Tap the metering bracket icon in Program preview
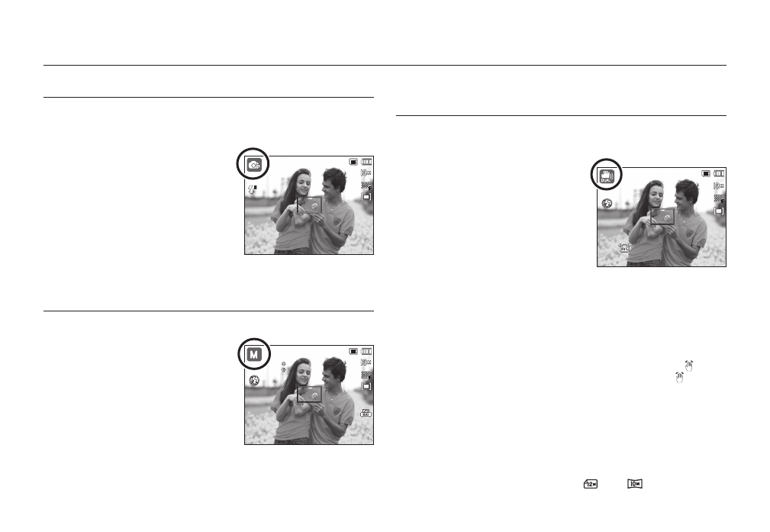Viewport: 770px width, 532px height. 366,197
